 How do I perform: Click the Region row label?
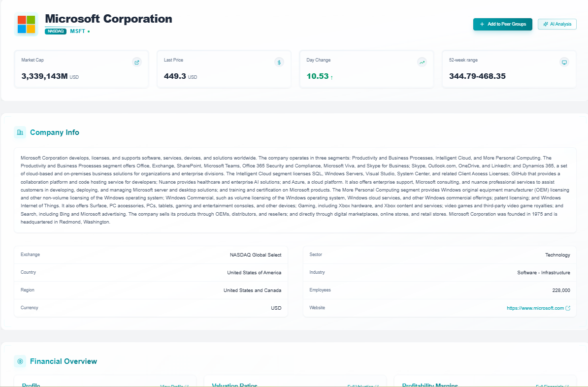pos(28,290)
